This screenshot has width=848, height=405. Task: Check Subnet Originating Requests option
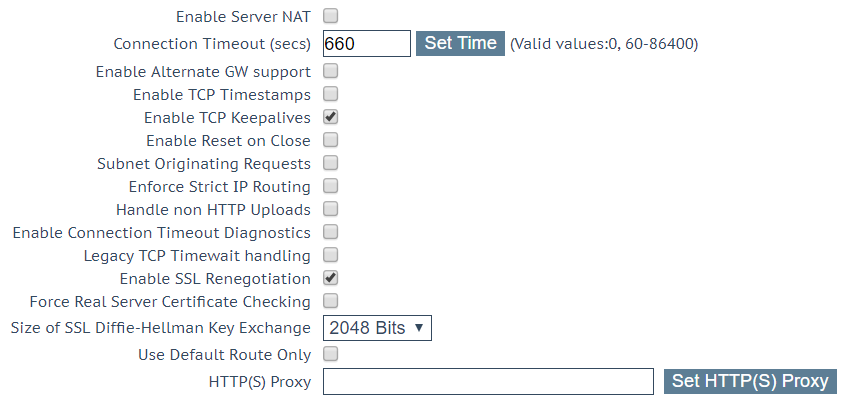click(x=330, y=163)
